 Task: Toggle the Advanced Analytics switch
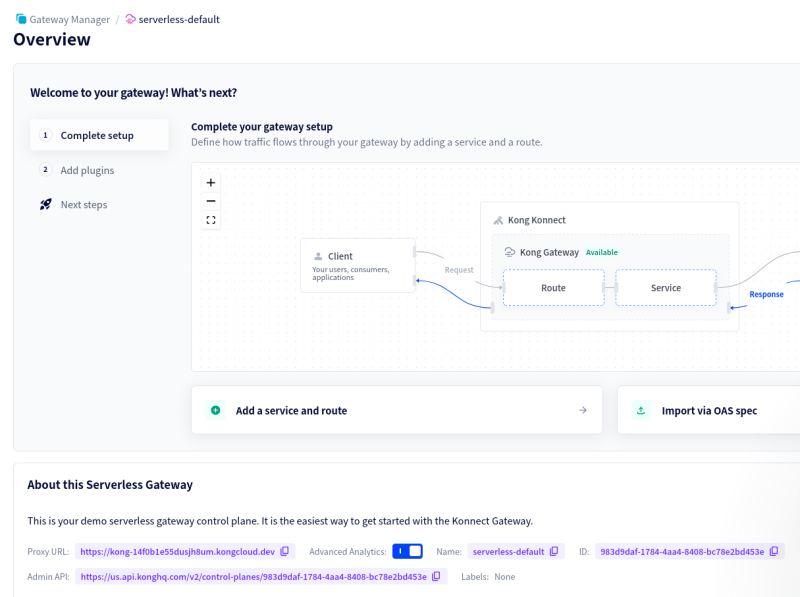[407, 551]
